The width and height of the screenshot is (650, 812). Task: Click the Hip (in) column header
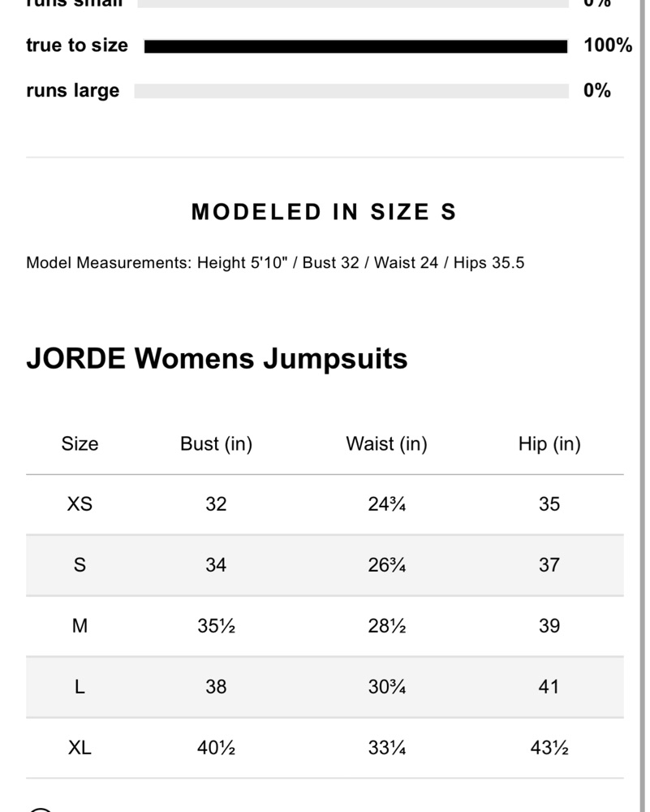pyautogui.click(x=549, y=444)
